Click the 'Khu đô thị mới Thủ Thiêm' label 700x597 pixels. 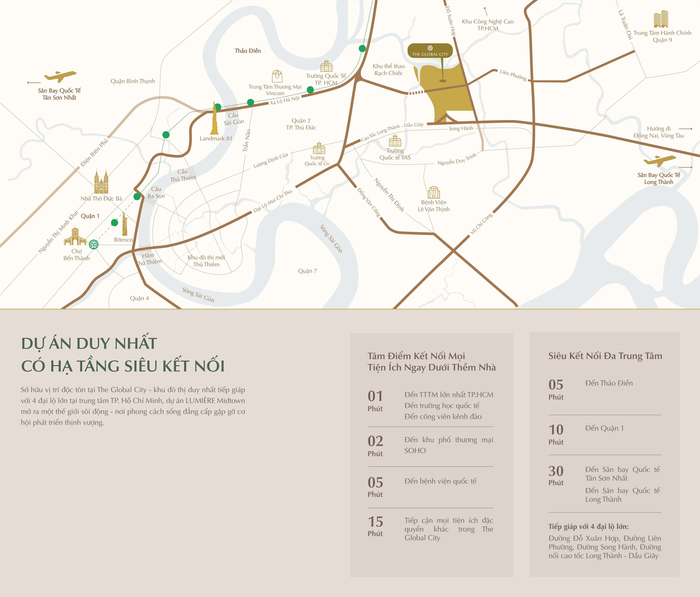click(206, 261)
